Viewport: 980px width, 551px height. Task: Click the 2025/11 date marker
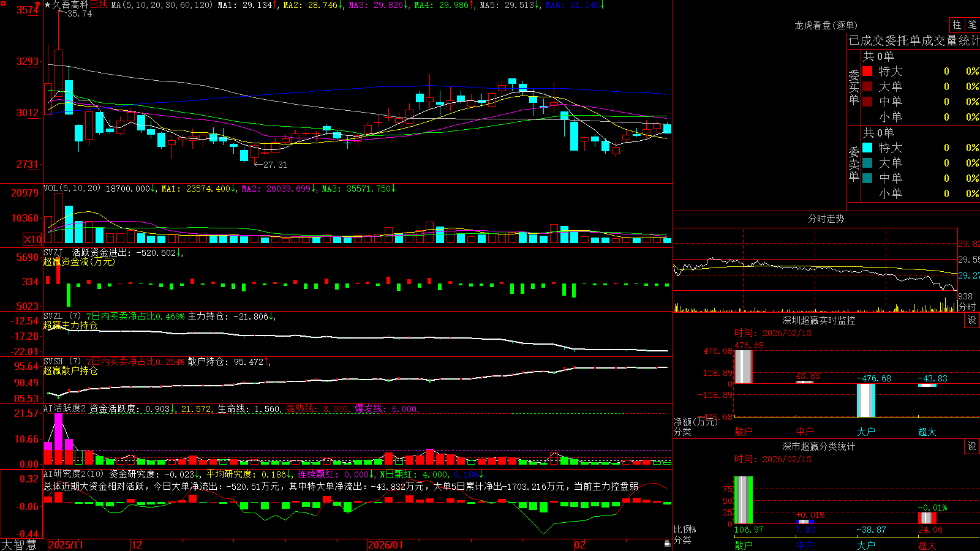click(x=66, y=545)
